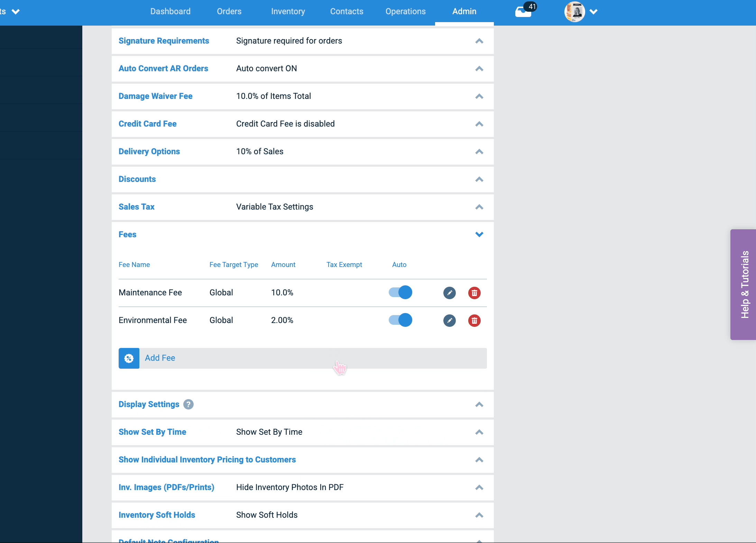Image resolution: width=756 pixels, height=543 pixels.
Task: Click the Add Fee button
Action: coord(303,358)
